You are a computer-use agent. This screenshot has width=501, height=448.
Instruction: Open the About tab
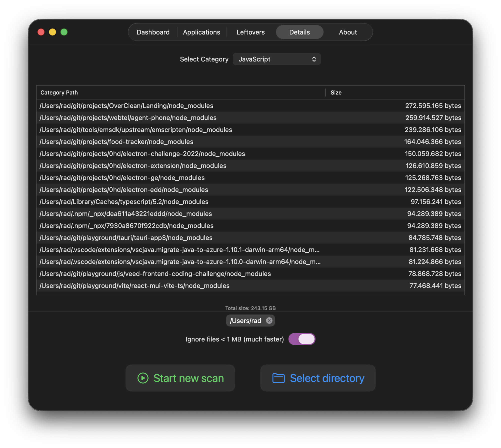(348, 32)
